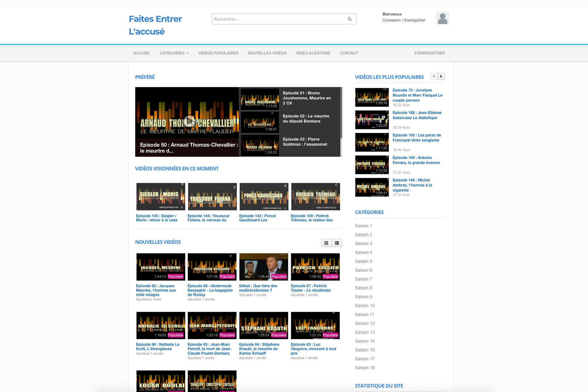The height and width of the screenshot is (392, 588).
Task: Select Saison 18 category
Action: 365,367
